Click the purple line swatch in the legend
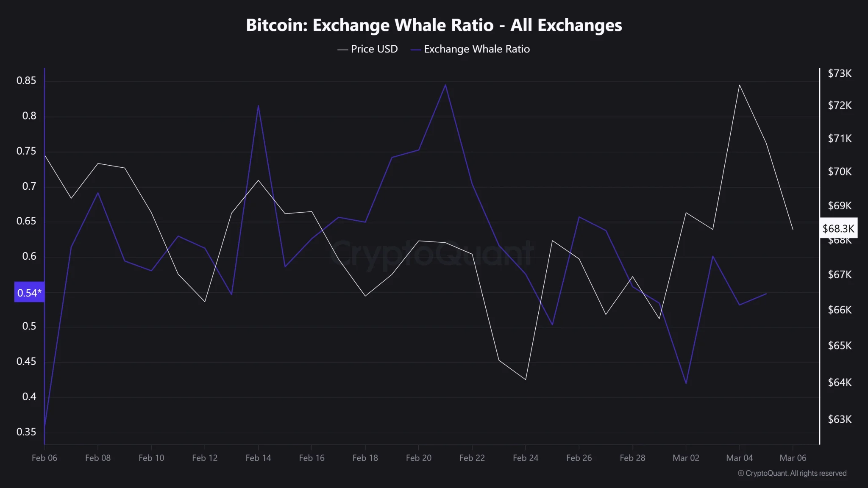Screen dimensions: 868x488 click(x=415, y=50)
